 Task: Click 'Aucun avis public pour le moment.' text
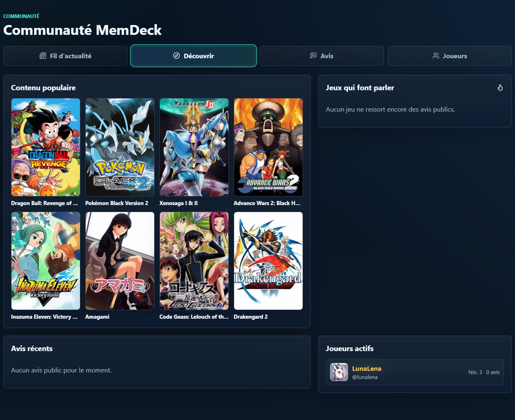(62, 370)
